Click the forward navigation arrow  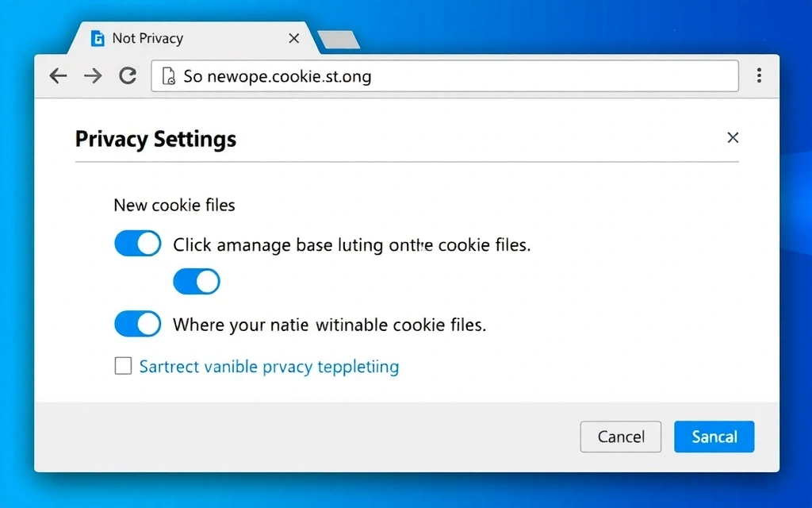click(x=93, y=76)
